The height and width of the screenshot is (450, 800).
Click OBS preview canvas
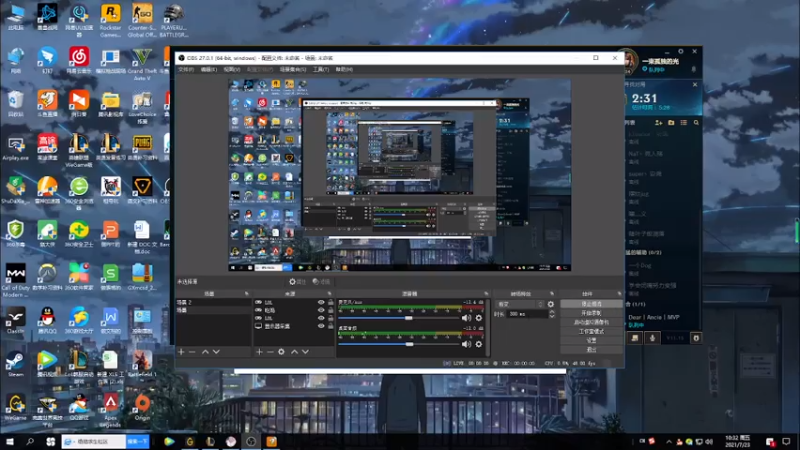coord(399,175)
